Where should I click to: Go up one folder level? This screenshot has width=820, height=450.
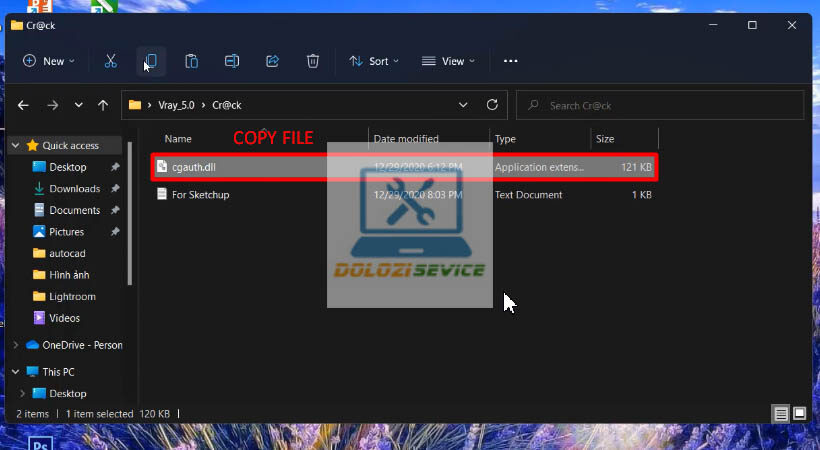pos(103,105)
